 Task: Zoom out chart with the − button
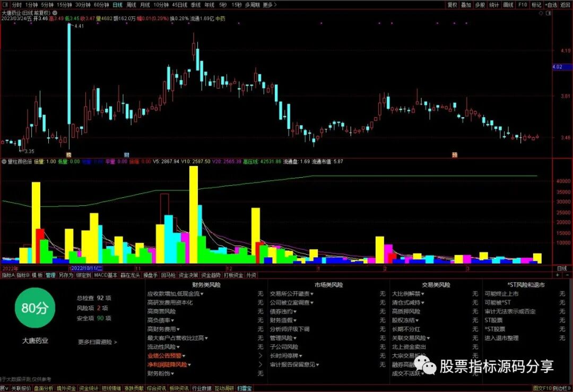click(567, 275)
